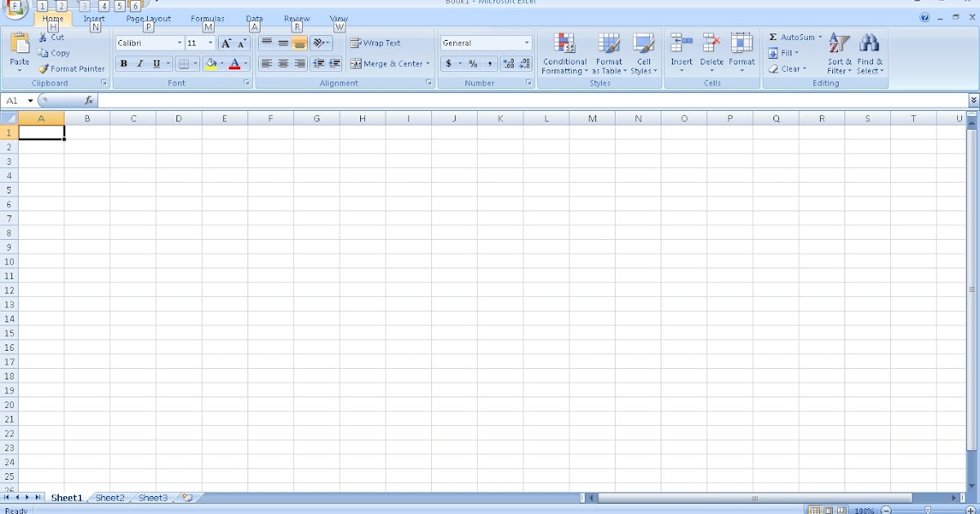This screenshot has height=514, width=980.
Task: Click the AutoSum icon
Action: 773,37
